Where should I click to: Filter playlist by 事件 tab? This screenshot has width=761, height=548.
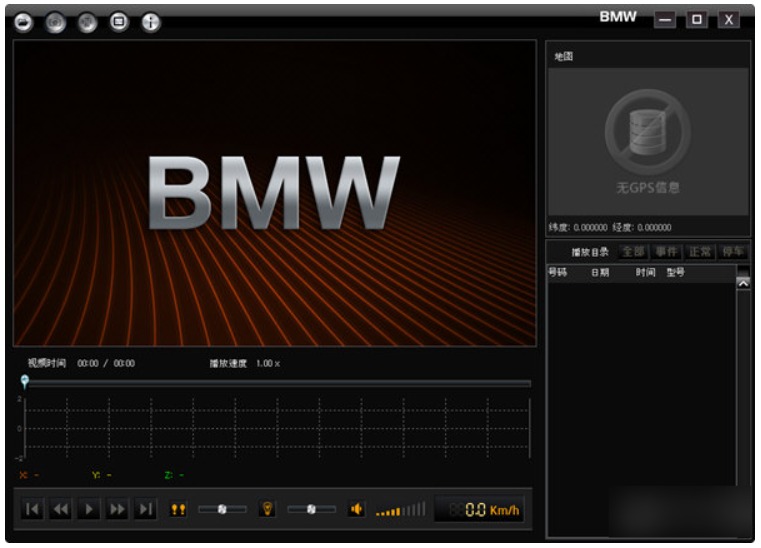[666, 251]
